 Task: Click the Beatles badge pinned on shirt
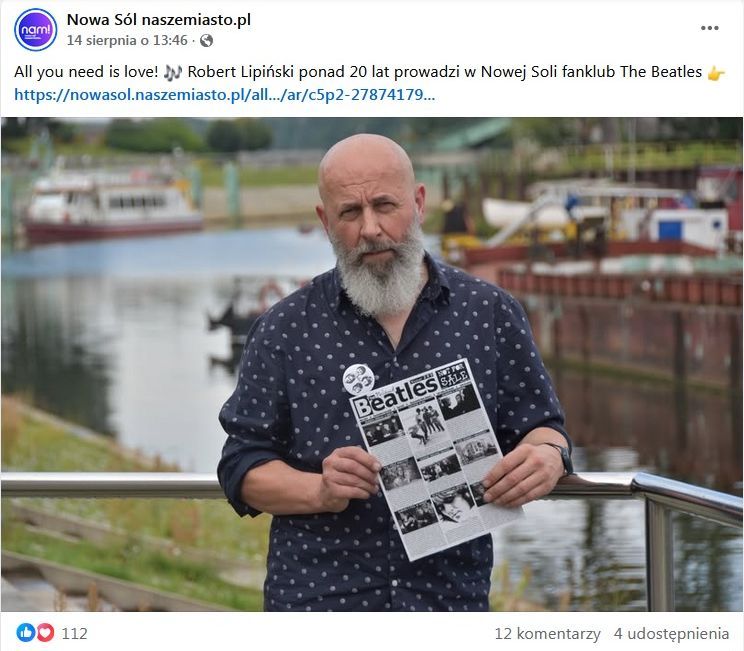(359, 379)
